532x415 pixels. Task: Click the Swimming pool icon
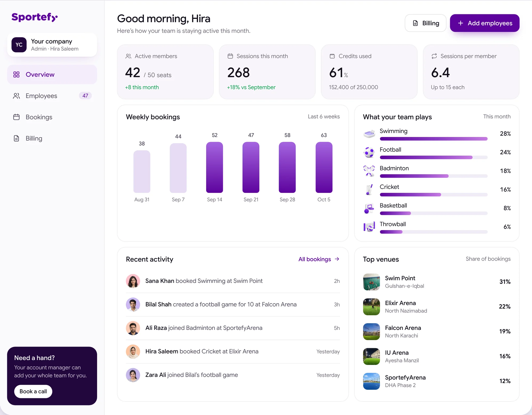(x=369, y=134)
